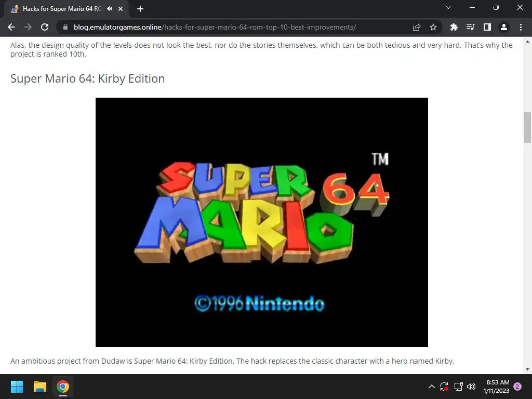This screenshot has height=399, width=532.
Task: Click the Chrome taskbar icon
Action: (63, 387)
